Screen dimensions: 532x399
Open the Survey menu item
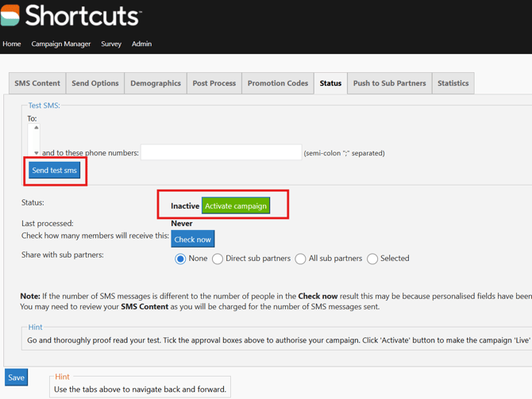(111, 44)
